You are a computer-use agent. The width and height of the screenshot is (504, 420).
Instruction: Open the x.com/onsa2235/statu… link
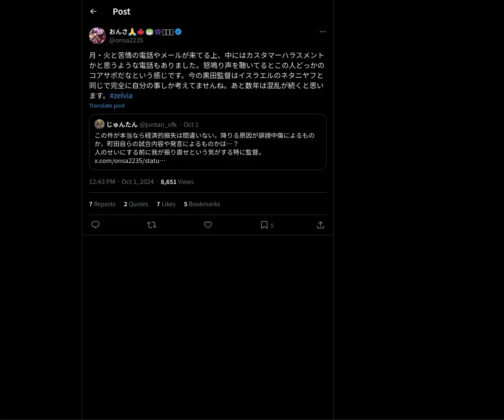click(130, 160)
